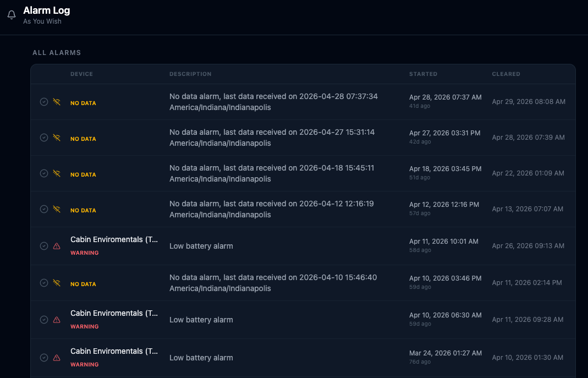Click the 41d ago relative time

(x=420, y=106)
